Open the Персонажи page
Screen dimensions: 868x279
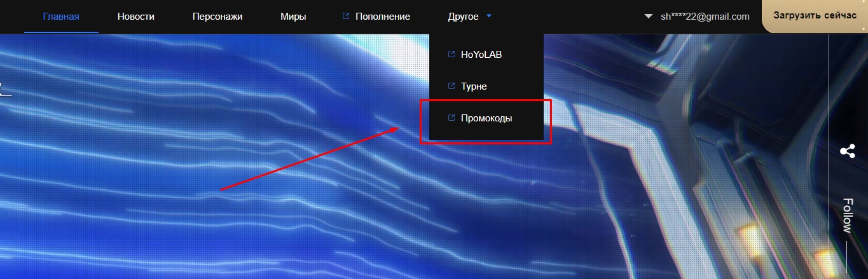click(217, 17)
